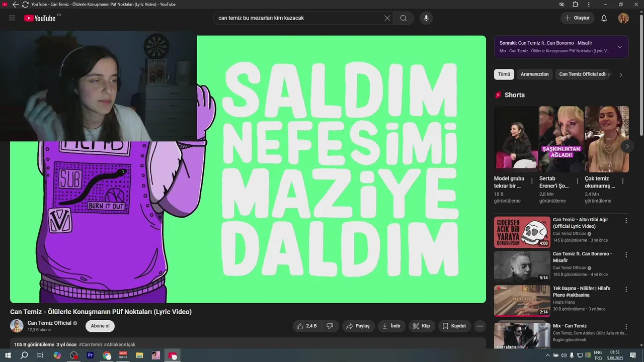644x362 pixels.
Task: Open Windows taskbar search
Action: coord(24,355)
